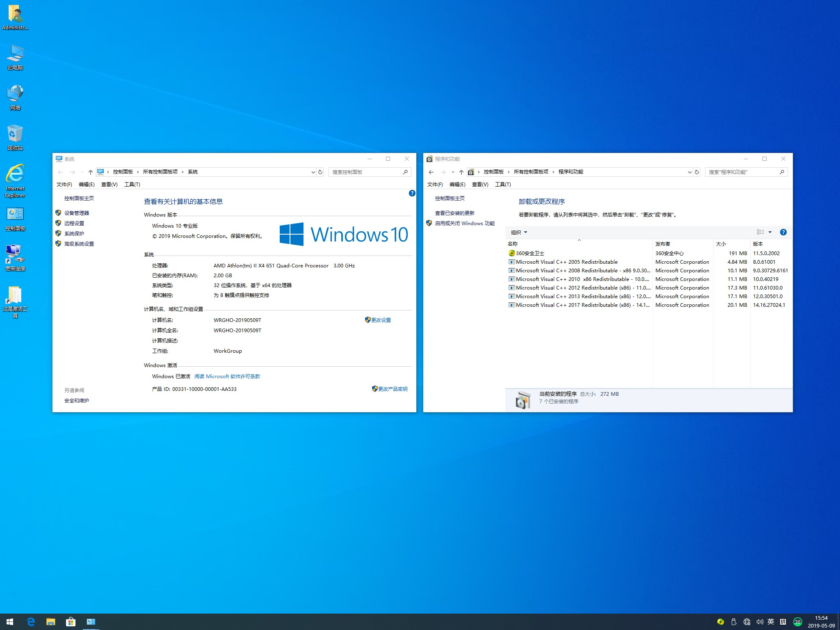Open view options dropdown arrow in programs list
The width and height of the screenshot is (840, 630).
click(770, 232)
